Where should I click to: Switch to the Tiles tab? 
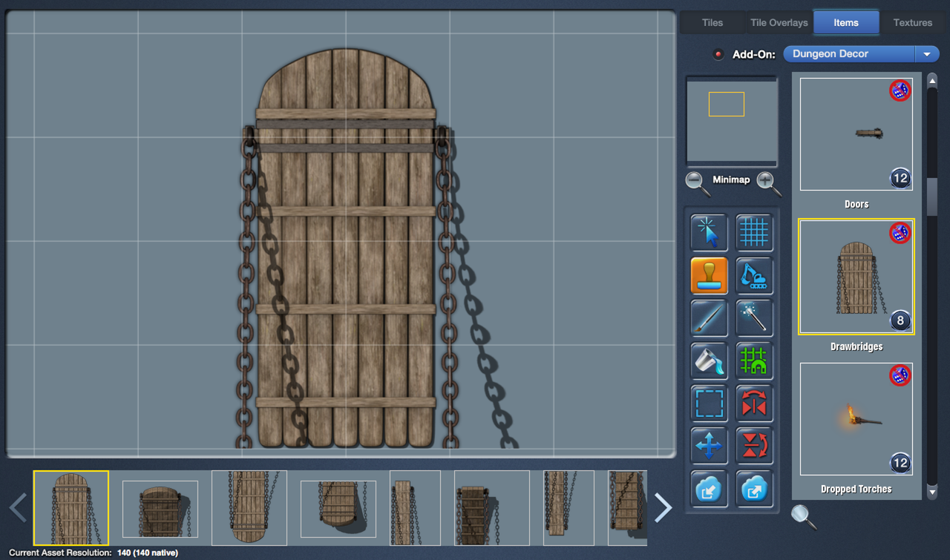(x=712, y=22)
